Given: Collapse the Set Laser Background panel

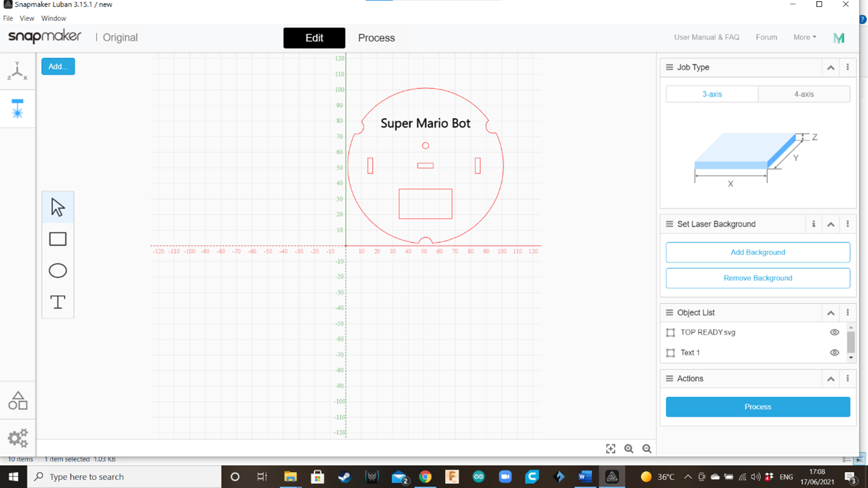Looking at the screenshot, I should tap(831, 224).
